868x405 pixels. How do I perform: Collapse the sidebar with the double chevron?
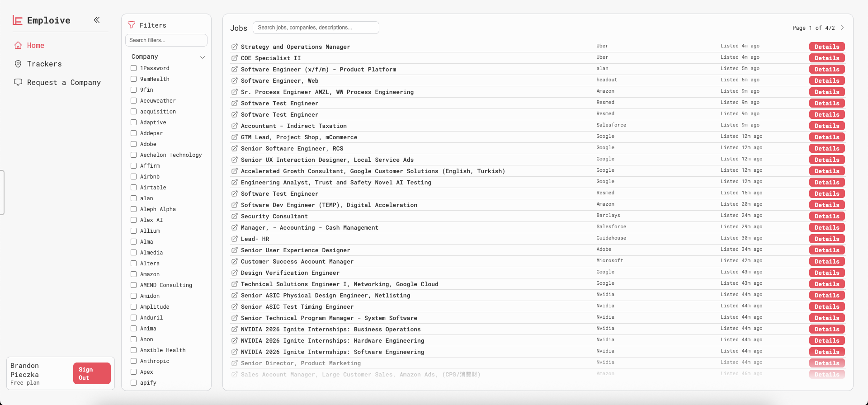(97, 20)
